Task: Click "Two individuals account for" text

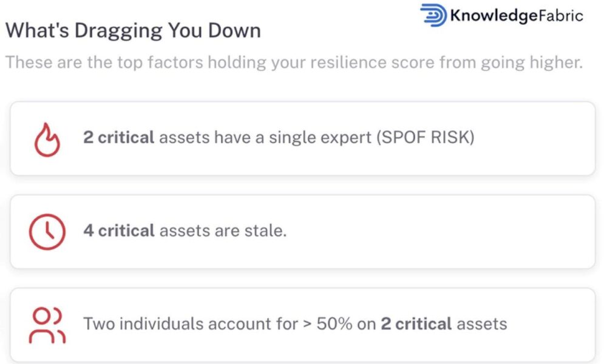Action: 191,324
